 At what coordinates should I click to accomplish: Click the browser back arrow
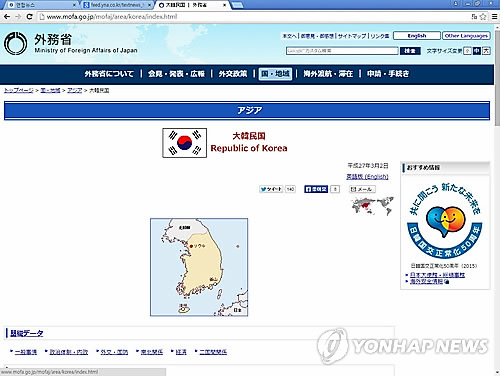tap(7, 17)
